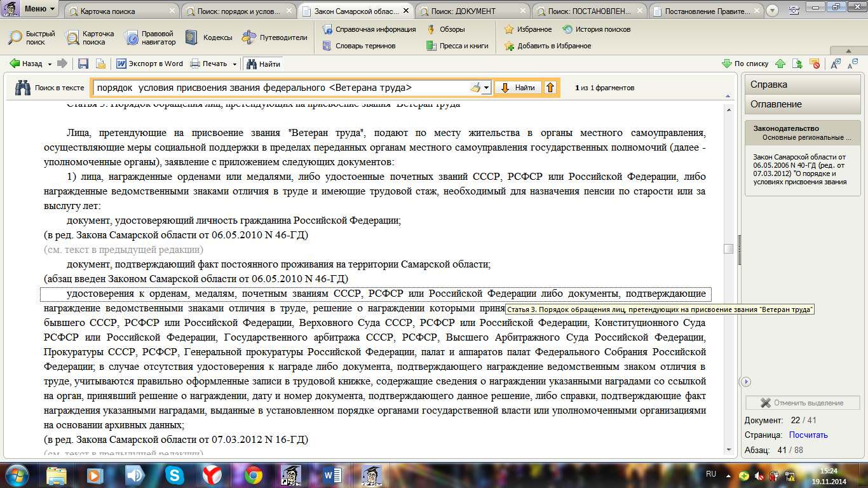This screenshot has height=488, width=868.
Task: Open Карточка поиска from the toolbar
Action: [x=90, y=37]
